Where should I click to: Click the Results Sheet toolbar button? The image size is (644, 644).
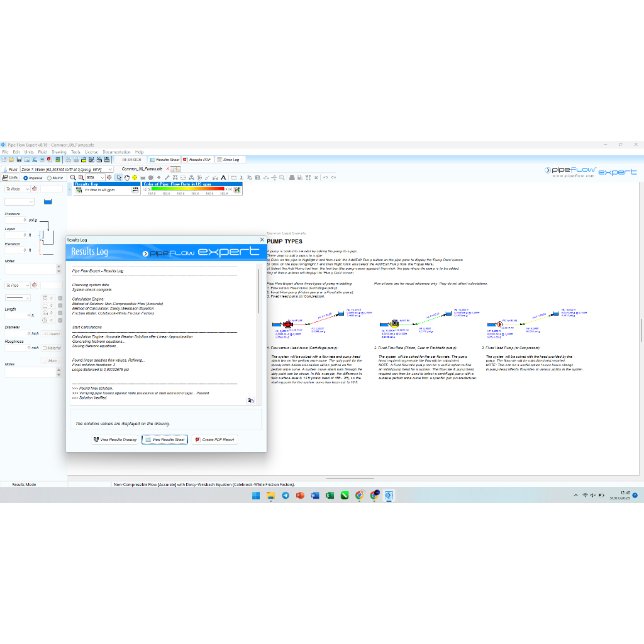[x=164, y=160]
